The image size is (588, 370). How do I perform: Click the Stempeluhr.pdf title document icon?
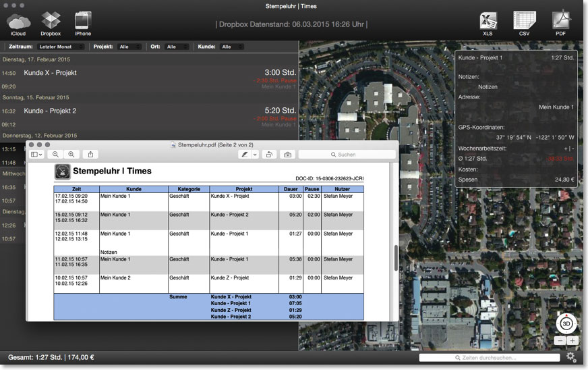173,144
